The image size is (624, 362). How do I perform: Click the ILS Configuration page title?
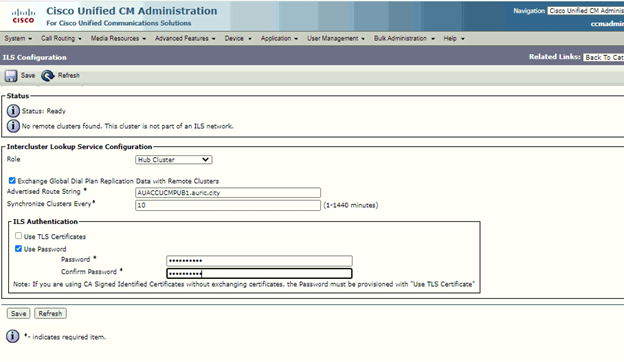pos(35,57)
